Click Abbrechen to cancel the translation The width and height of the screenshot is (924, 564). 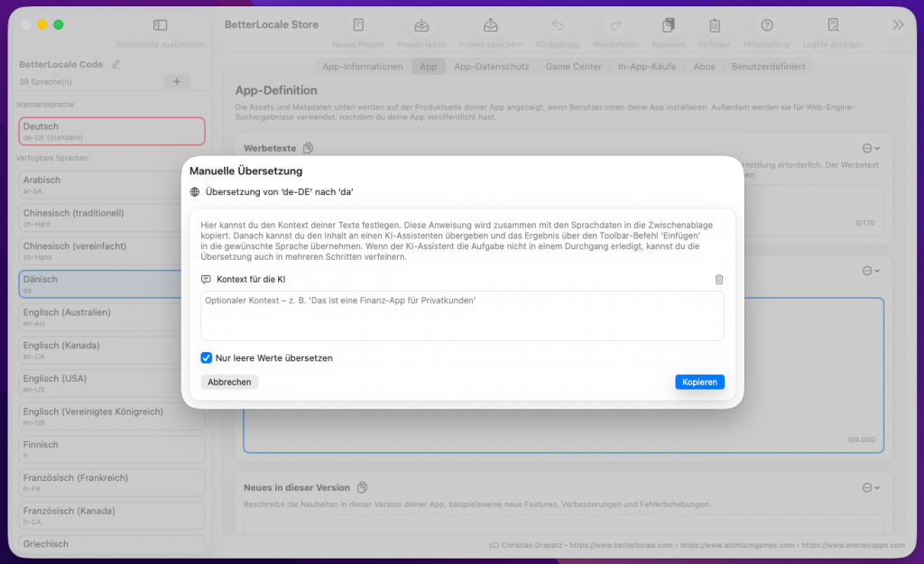[229, 382]
